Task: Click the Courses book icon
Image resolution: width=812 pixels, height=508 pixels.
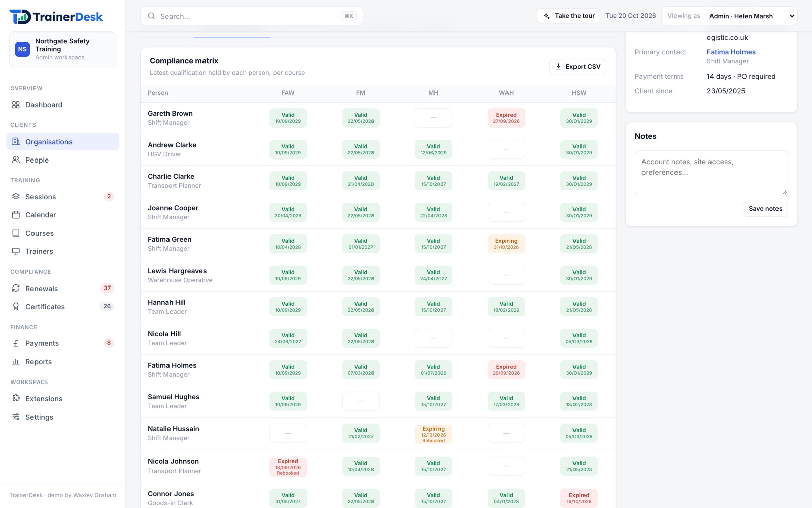Action: (x=16, y=233)
